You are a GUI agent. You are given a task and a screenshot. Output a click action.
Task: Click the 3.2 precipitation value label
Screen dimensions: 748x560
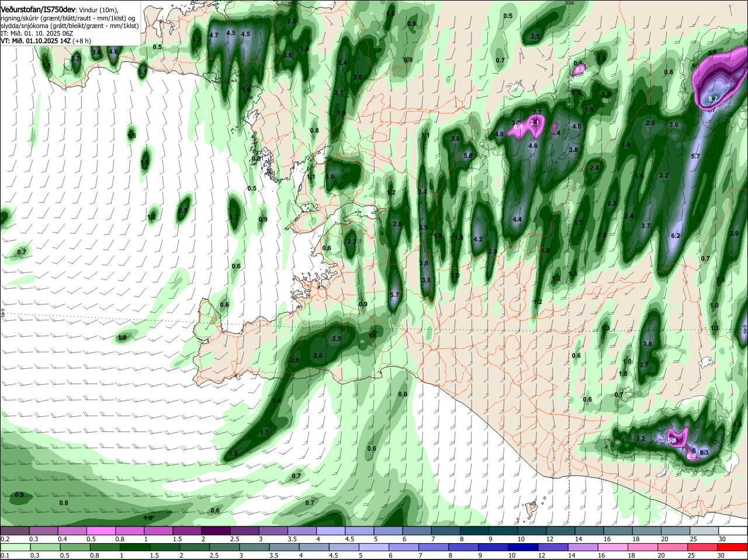click(x=640, y=438)
